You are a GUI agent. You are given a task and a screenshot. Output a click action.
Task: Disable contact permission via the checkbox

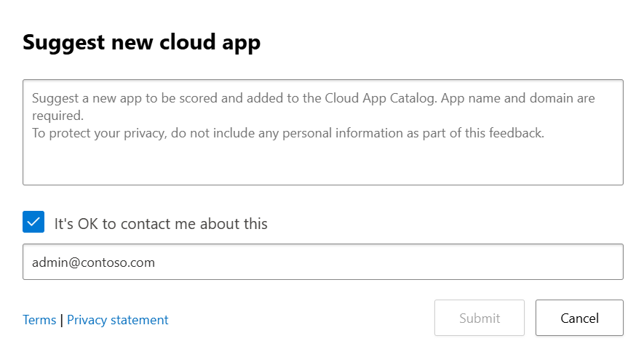click(x=33, y=222)
